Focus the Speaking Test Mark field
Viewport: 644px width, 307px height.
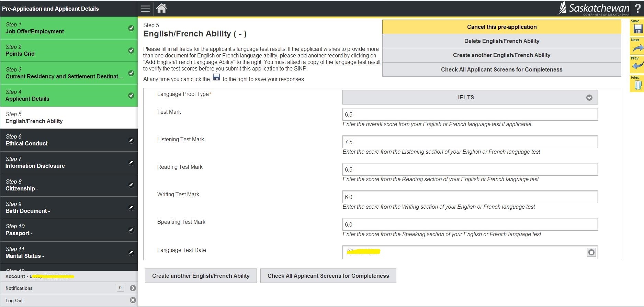(470, 224)
